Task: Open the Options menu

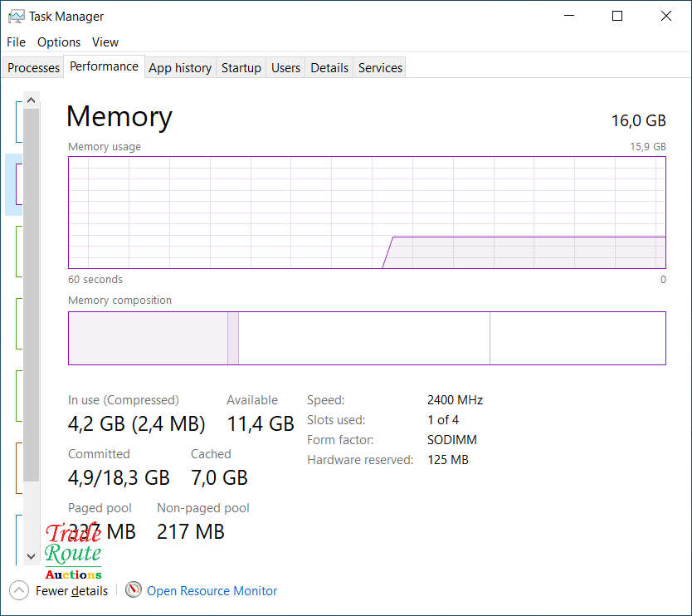Action: (x=59, y=42)
